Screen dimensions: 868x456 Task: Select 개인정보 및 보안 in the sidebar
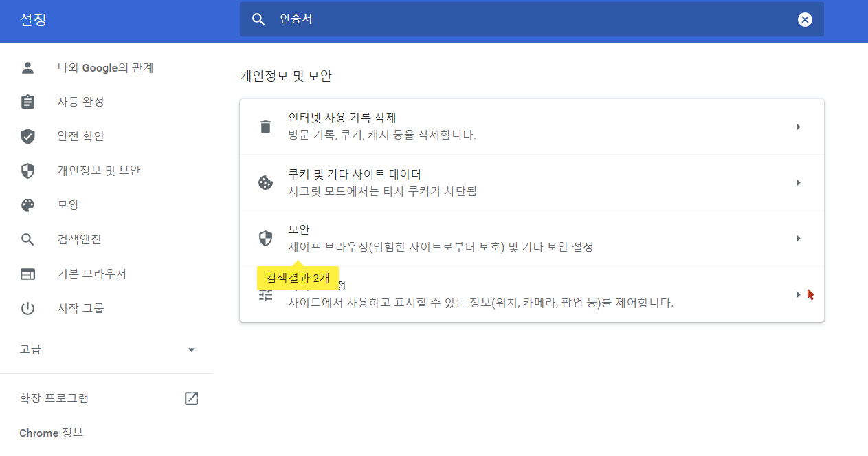pos(99,171)
